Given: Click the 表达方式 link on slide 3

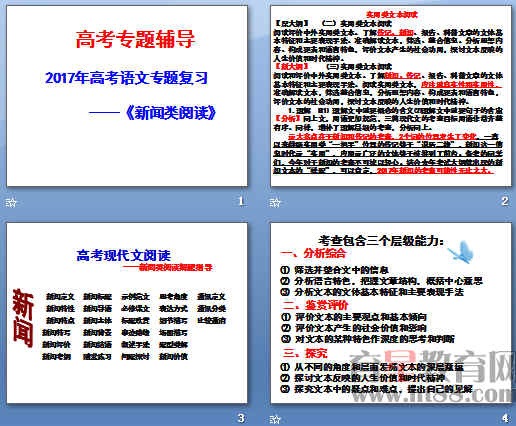Looking at the screenshot, I should (x=173, y=308).
